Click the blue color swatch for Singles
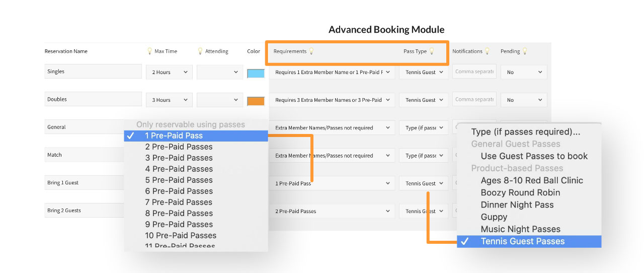Image resolution: width=644 pixels, height=273 pixels. 256,74
